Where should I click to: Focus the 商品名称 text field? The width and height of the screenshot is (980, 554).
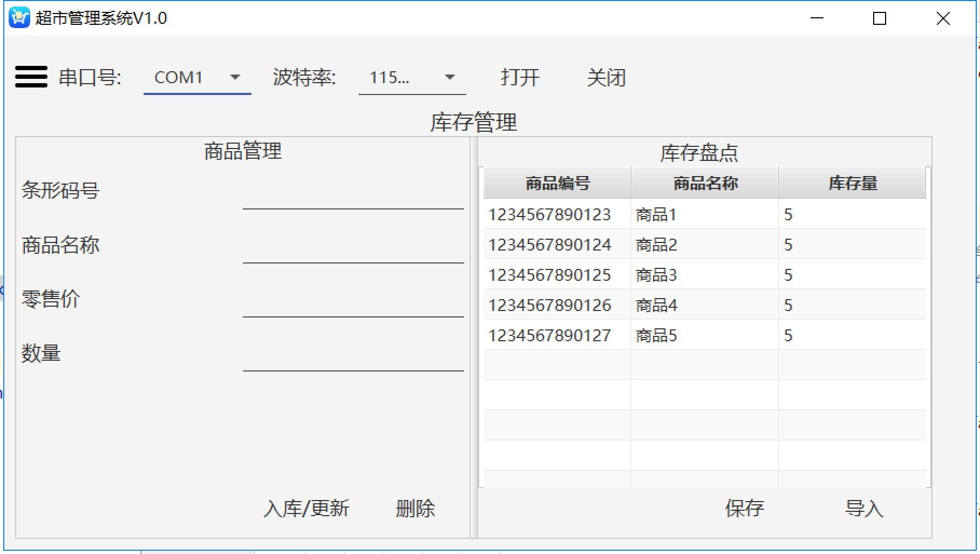point(353,249)
